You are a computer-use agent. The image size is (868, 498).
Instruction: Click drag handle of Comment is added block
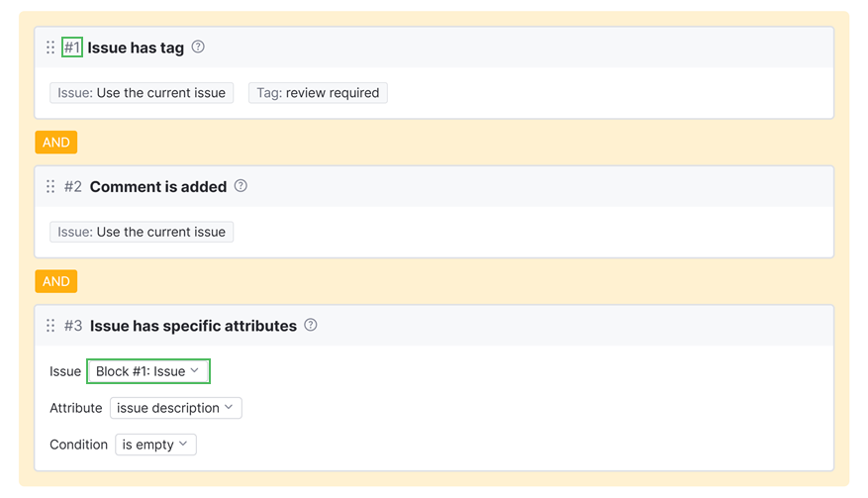50,186
